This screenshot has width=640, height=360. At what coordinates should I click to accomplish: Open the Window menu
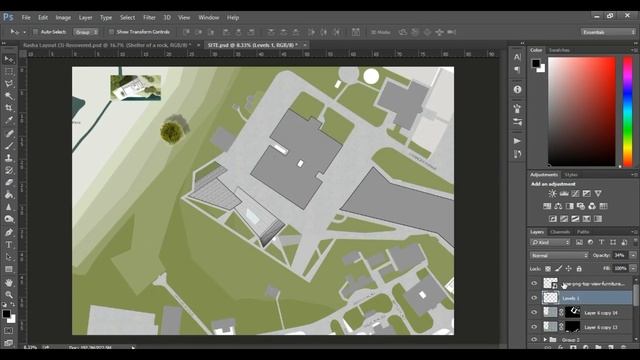pos(209,18)
